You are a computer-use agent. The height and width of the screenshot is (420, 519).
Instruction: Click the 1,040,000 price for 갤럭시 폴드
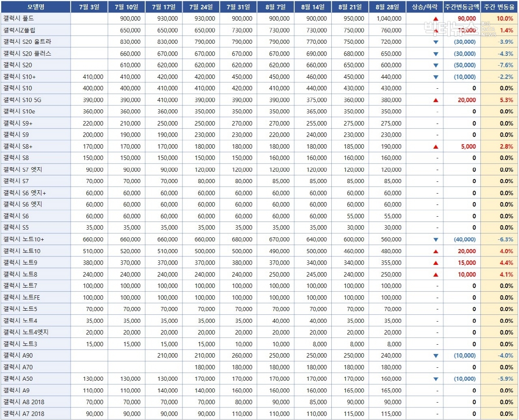(389, 19)
